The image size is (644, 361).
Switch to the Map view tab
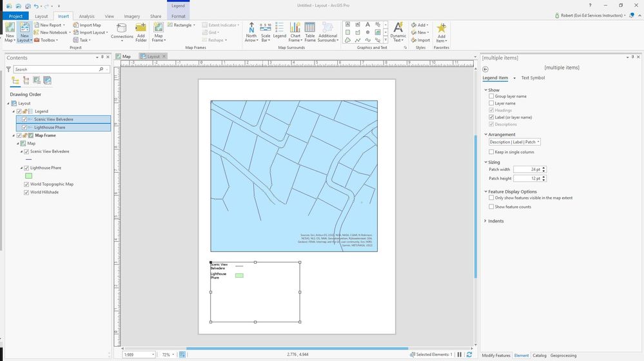(x=126, y=56)
